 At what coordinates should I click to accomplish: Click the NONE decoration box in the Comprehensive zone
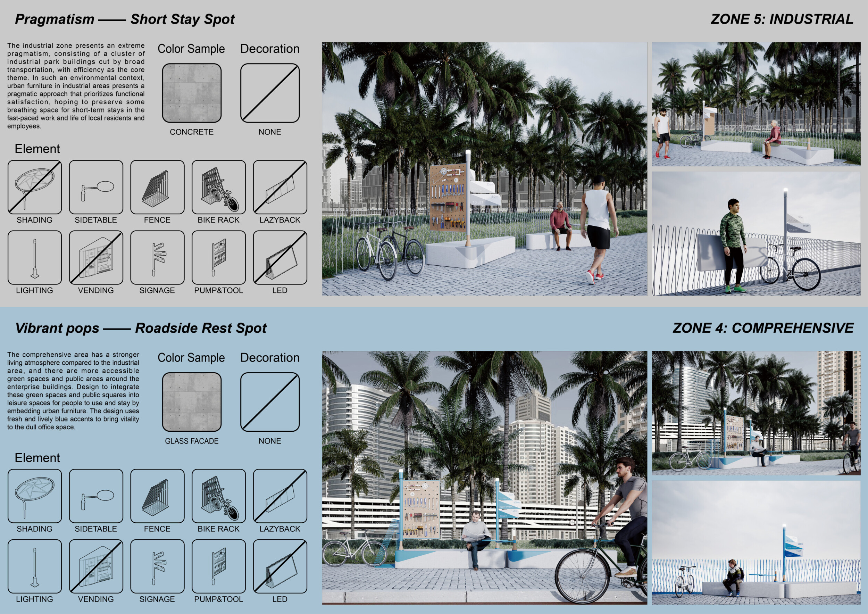[x=270, y=402]
